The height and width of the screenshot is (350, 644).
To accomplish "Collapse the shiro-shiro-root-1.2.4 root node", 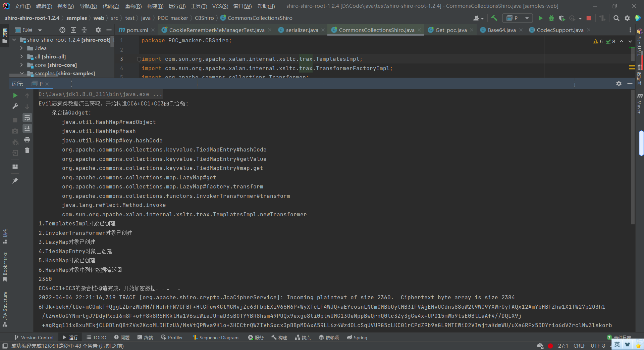I will pyautogui.click(x=14, y=40).
